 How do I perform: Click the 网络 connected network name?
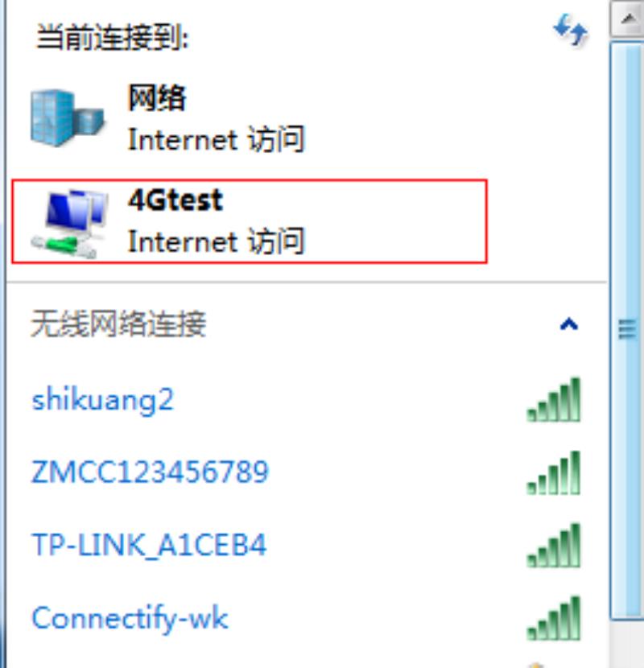point(157,97)
